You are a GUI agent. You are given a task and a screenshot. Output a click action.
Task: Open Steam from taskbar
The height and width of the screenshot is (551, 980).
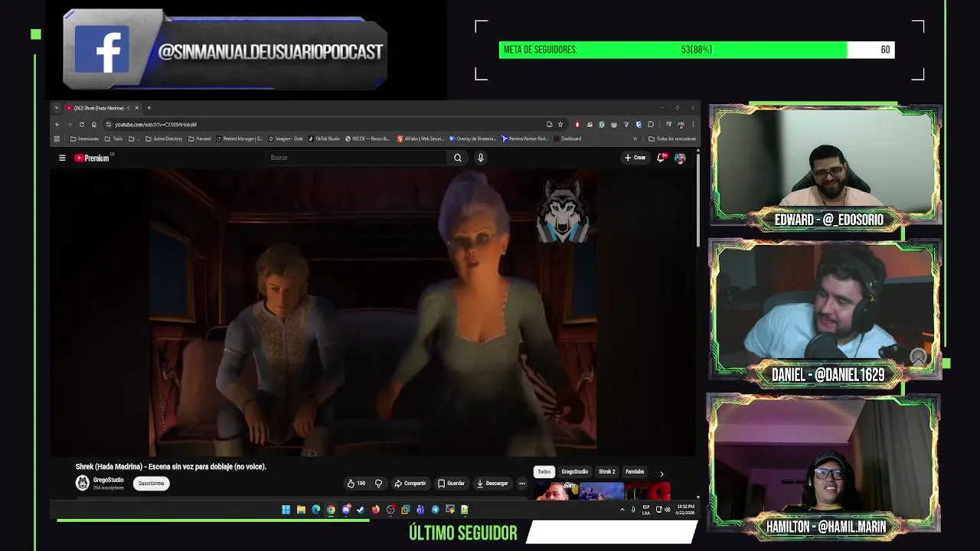pyautogui.click(x=361, y=510)
